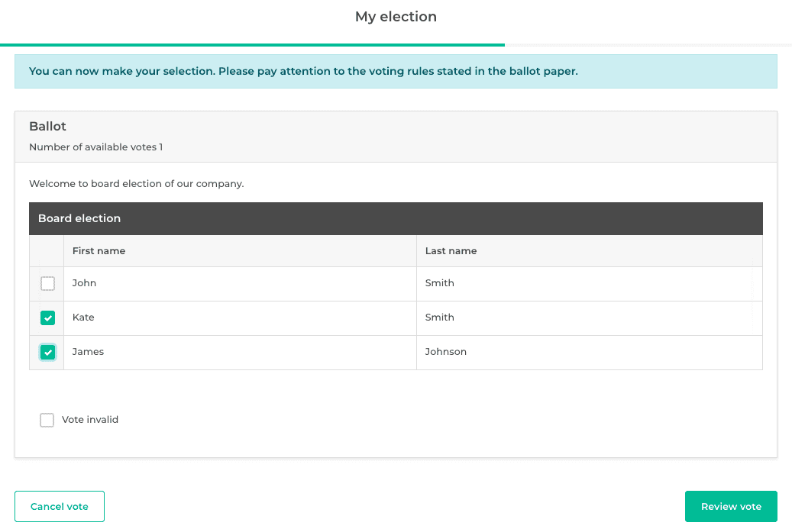Click the Cancel vote button

point(60,507)
